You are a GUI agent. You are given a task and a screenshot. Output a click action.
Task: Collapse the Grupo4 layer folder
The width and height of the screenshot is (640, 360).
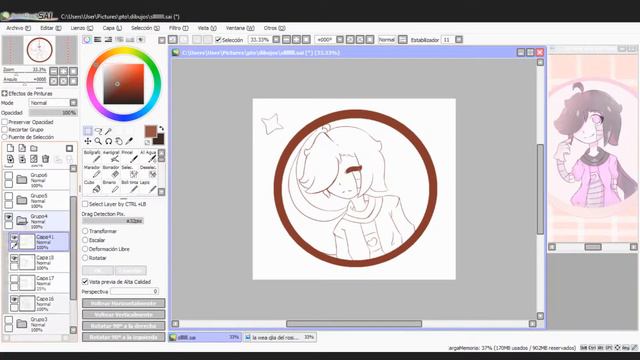22,221
